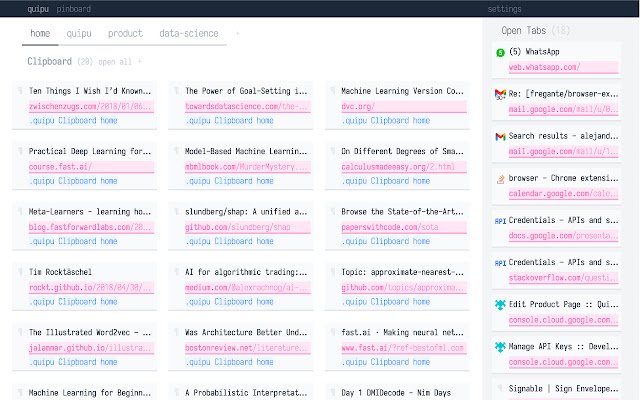Click the API icon beside the docs.google.com tab
The height and width of the screenshot is (400, 640).
coord(500,221)
